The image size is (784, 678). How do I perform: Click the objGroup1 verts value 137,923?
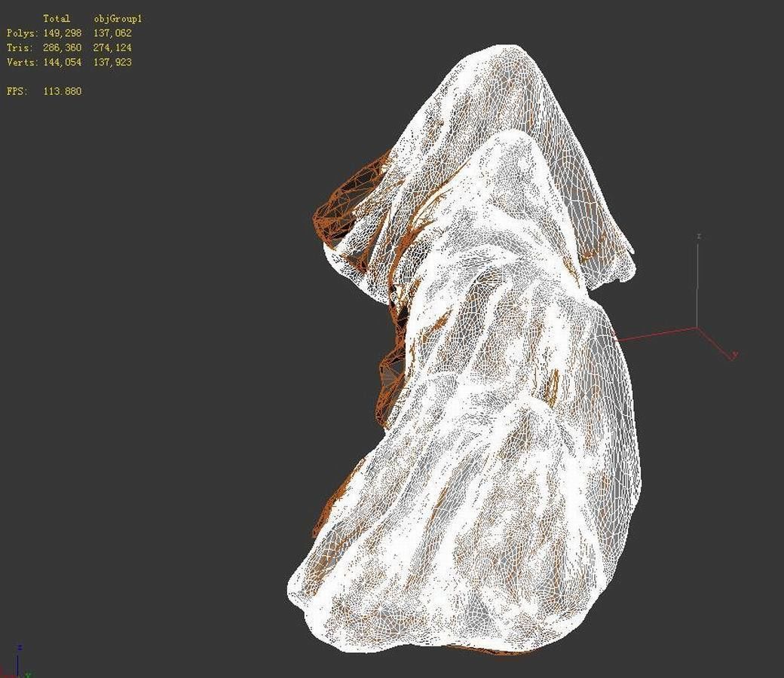click(x=112, y=62)
